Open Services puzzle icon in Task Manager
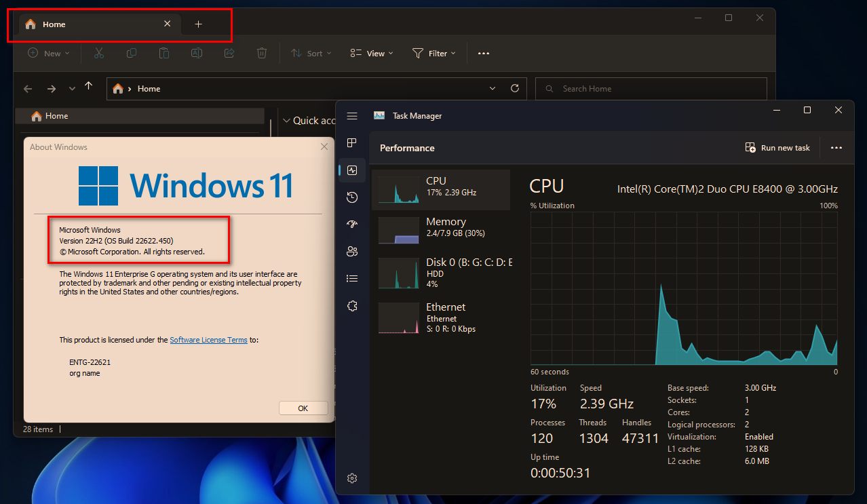This screenshot has width=867, height=504. [352, 306]
